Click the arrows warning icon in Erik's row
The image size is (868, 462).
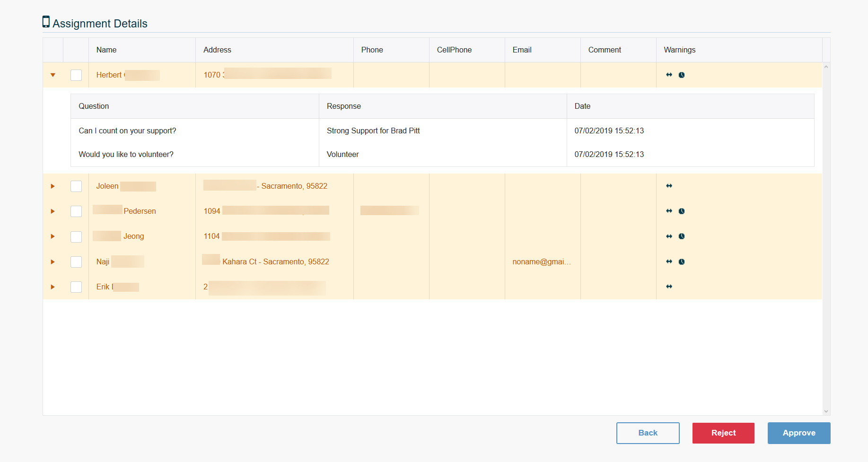pyautogui.click(x=669, y=287)
